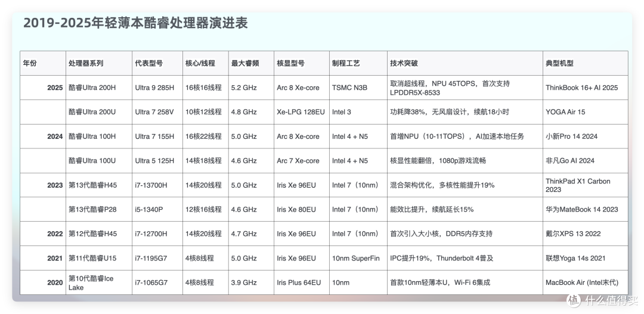The image size is (644, 314).
Task: Click the 取消超线程 NPU 45TOPS description cell
Action: (465, 88)
